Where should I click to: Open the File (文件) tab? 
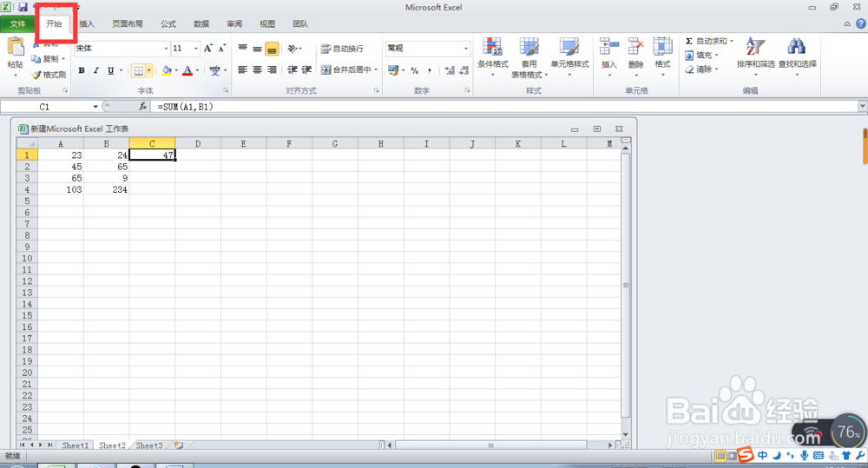point(17,23)
